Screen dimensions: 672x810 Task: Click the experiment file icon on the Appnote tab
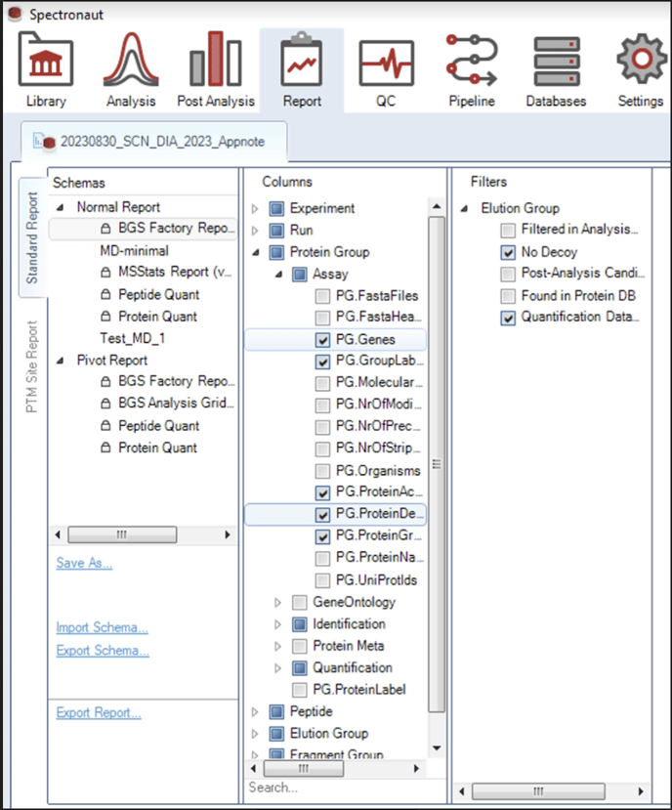pyautogui.click(x=44, y=141)
